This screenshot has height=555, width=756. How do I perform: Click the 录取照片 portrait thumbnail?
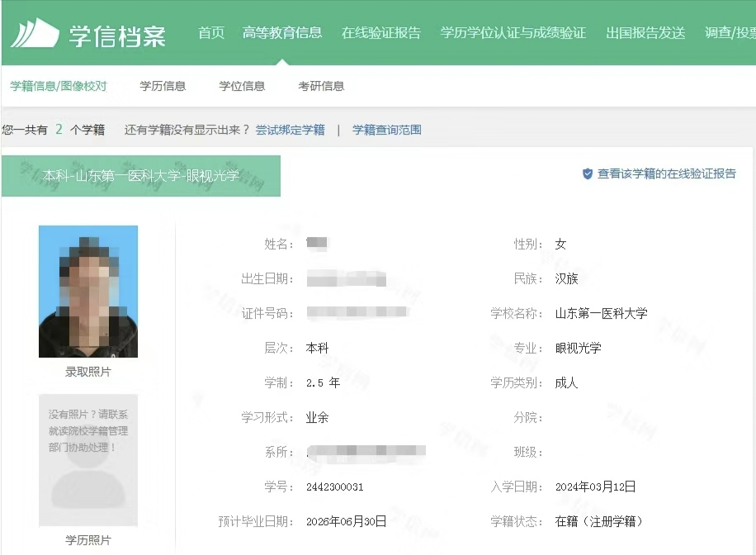click(88, 292)
